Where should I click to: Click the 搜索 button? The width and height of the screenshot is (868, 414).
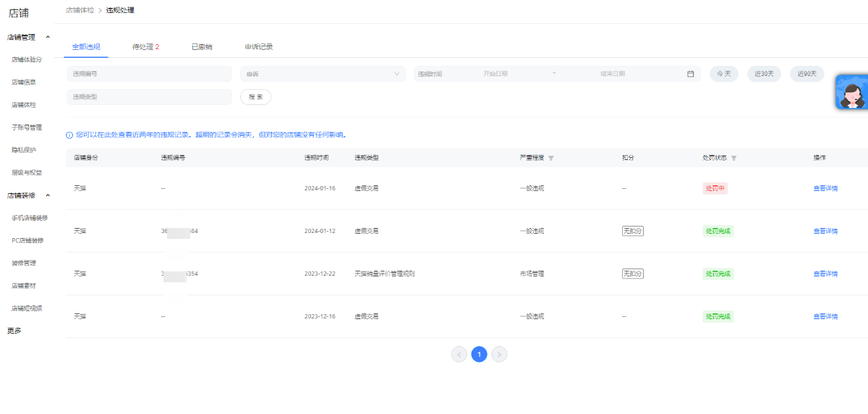point(255,97)
